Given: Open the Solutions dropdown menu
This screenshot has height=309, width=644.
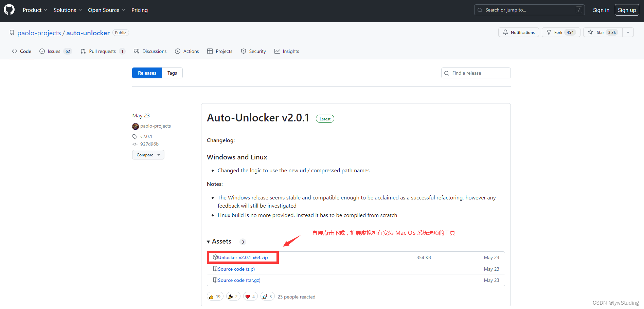Looking at the screenshot, I should 68,10.
